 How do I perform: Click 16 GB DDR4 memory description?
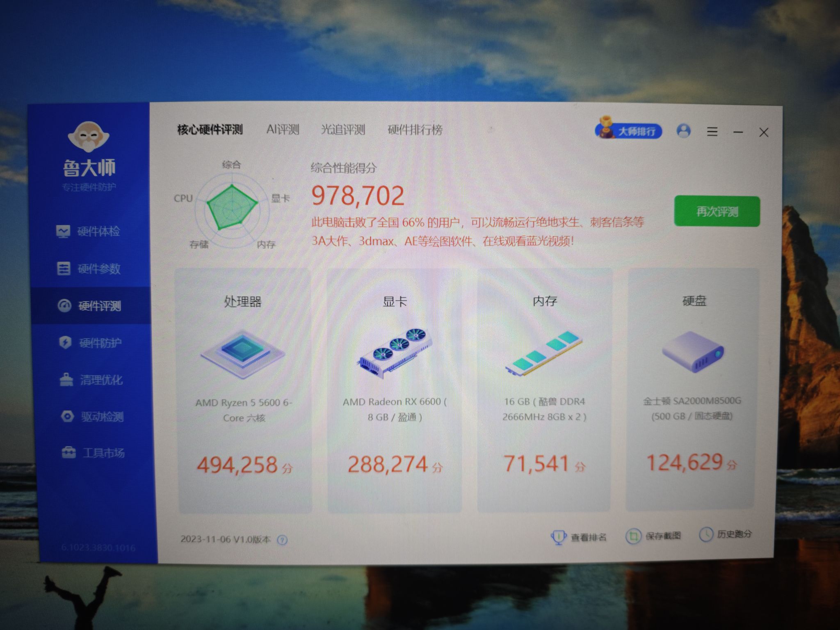coord(544,409)
